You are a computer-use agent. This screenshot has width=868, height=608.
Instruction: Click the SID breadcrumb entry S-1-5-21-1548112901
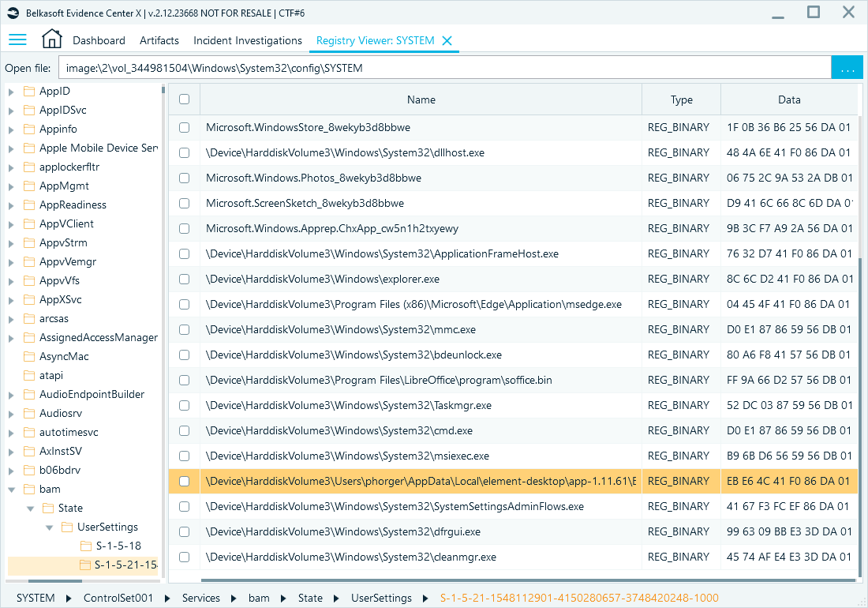click(x=579, y=598)
